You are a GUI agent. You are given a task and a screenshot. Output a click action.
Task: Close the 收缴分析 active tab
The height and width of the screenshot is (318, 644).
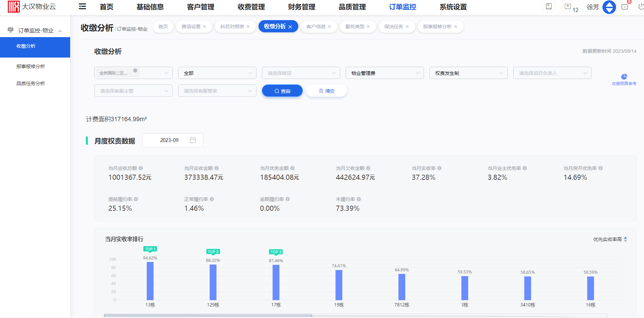pyautogui.click(x=290, y=27)
